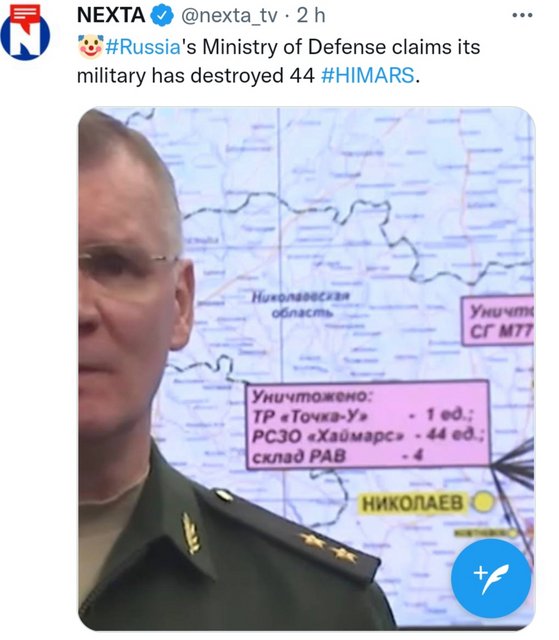Click the officer's eyeglasses in the photo
559x640 pixels.
pyautogui.click(x=128, y=265)
